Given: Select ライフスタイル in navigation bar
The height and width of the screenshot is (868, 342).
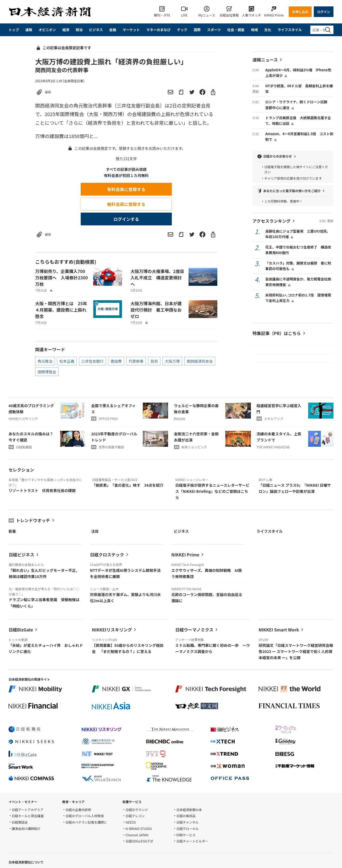Looking at the screenshot, I should pyautogui.click(x=290, y=30).
